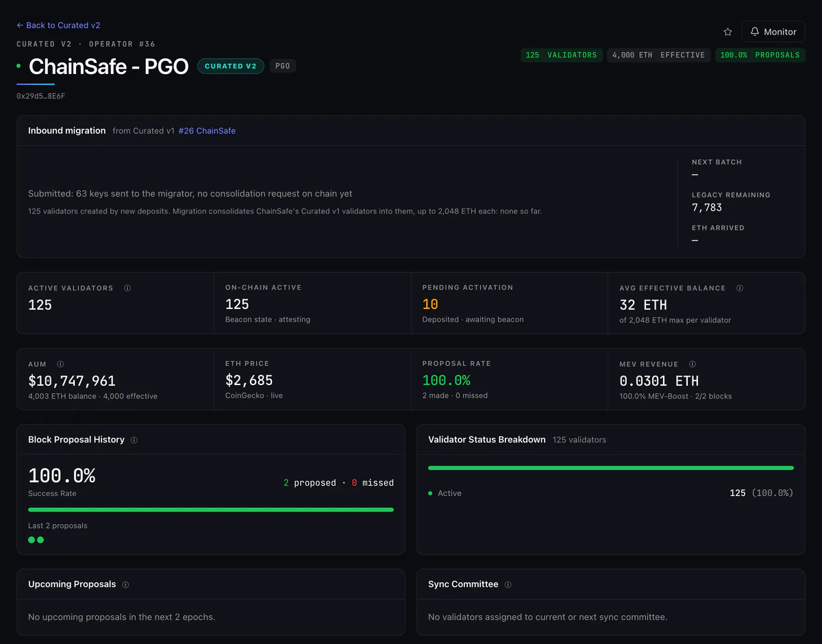
Task: Click the Validator Status Breakdown bar
Action: click(x=611, y=468)
